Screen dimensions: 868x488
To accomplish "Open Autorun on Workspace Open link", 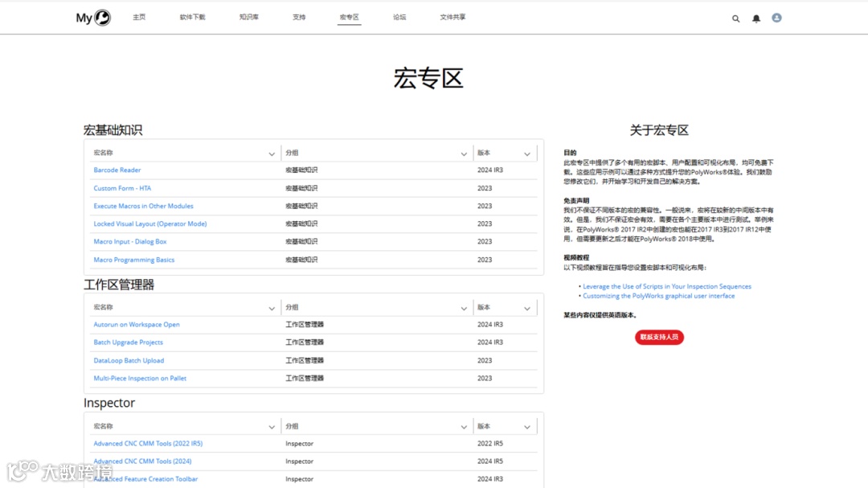I will [136, 325].
